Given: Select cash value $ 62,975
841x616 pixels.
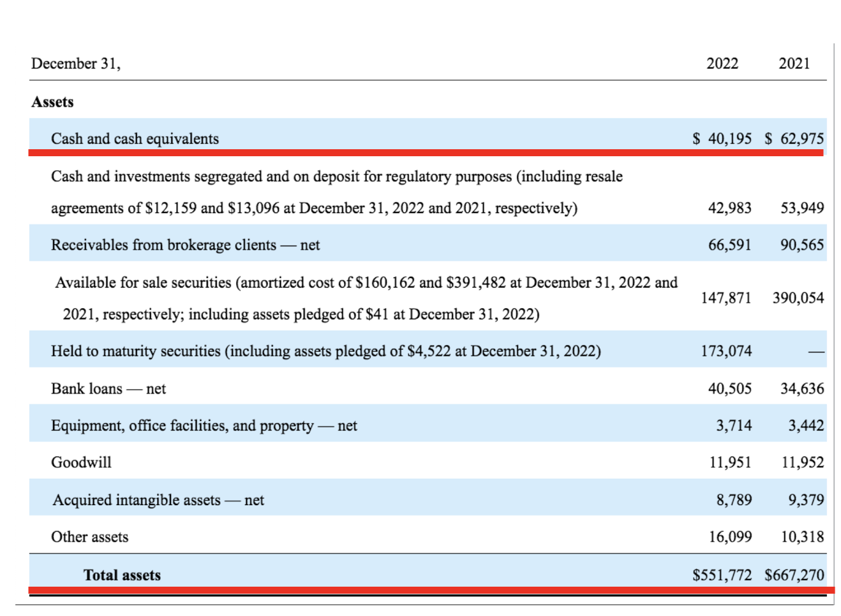Looking at the screenshot, I should pos(794,138).
